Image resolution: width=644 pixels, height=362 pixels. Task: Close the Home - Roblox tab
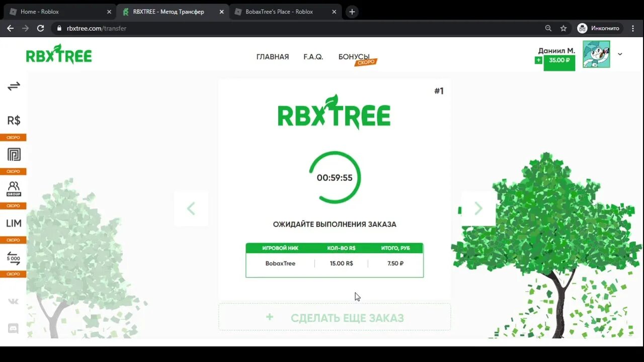click(109, 12)
